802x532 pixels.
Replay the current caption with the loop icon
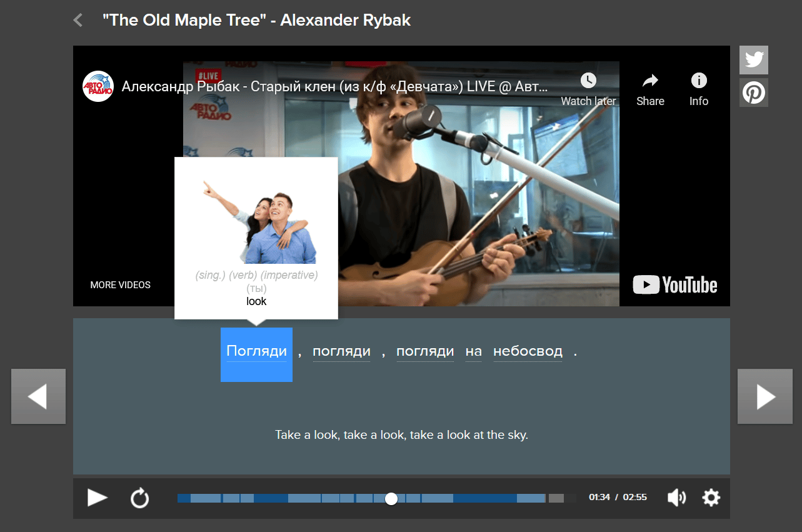click(139, 498)
